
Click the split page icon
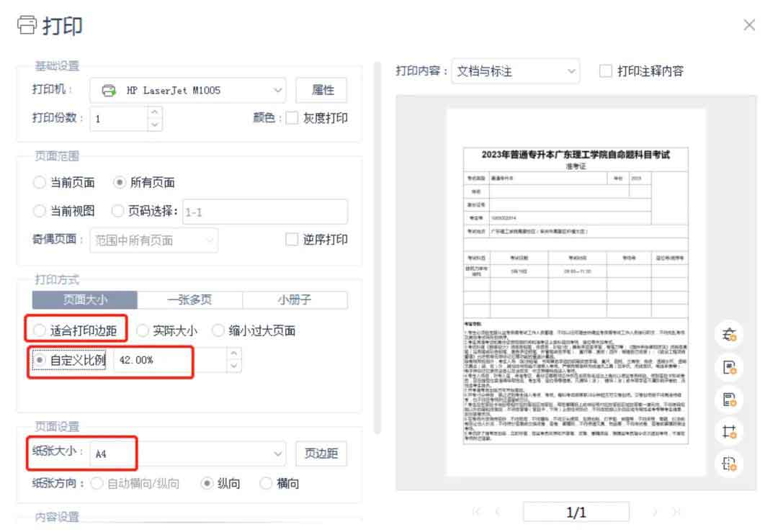click(x=729, y=464)
